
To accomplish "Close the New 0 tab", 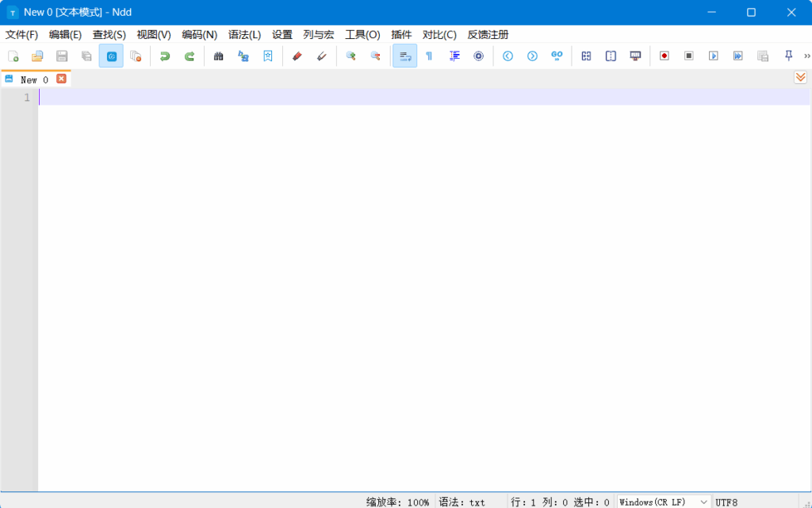I will click(x=61, y=79).
